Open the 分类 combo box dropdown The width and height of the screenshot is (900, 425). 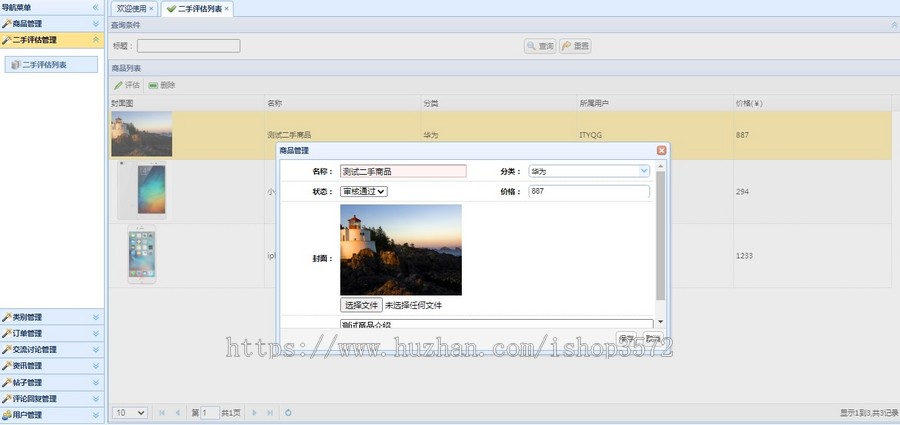[644, 171]
